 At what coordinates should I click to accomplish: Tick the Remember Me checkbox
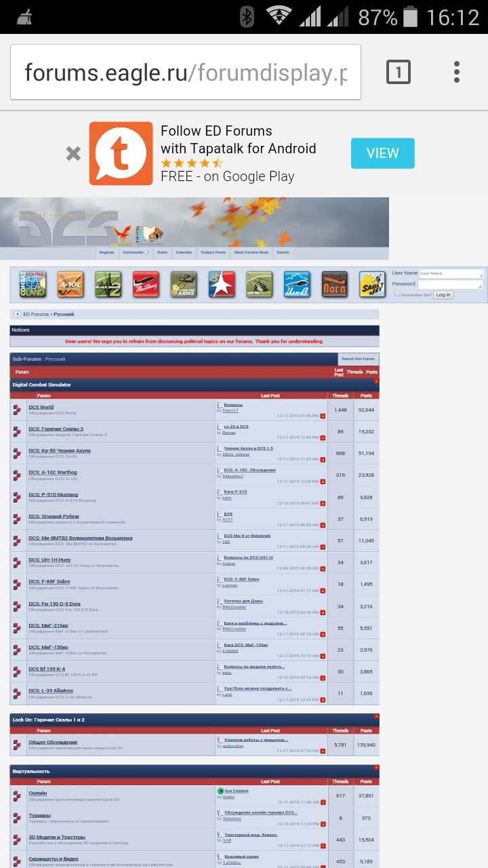click(x=397, y=294)
